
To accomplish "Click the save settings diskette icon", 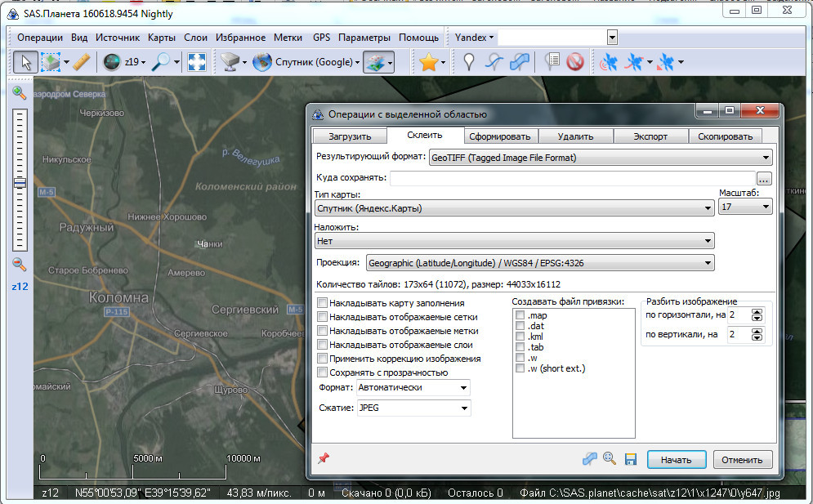I will point(630,459).
